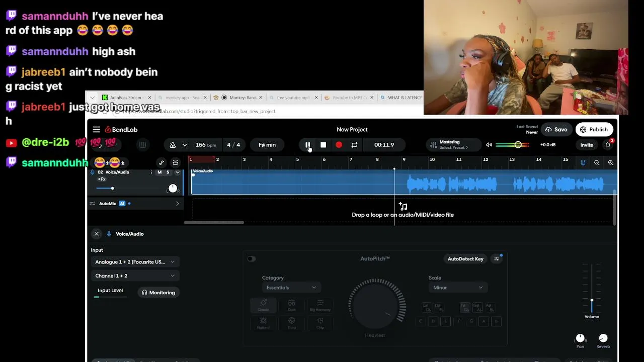
Task: Mute the Voice/Audio track
Action: click(159, 172)
